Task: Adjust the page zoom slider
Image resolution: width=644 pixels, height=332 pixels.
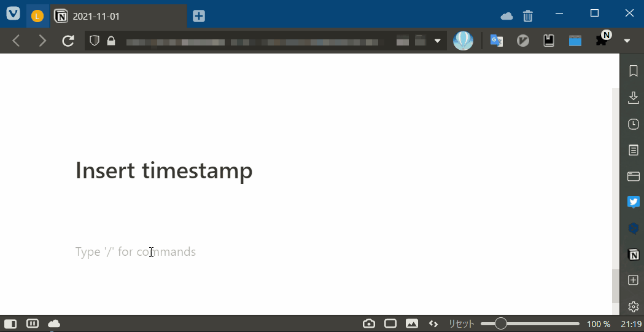Action: coord(530,324)
